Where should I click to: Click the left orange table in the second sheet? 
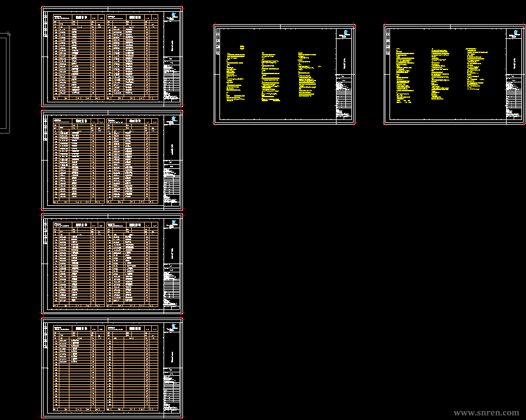pyautogui.click(x=79, y=161)
